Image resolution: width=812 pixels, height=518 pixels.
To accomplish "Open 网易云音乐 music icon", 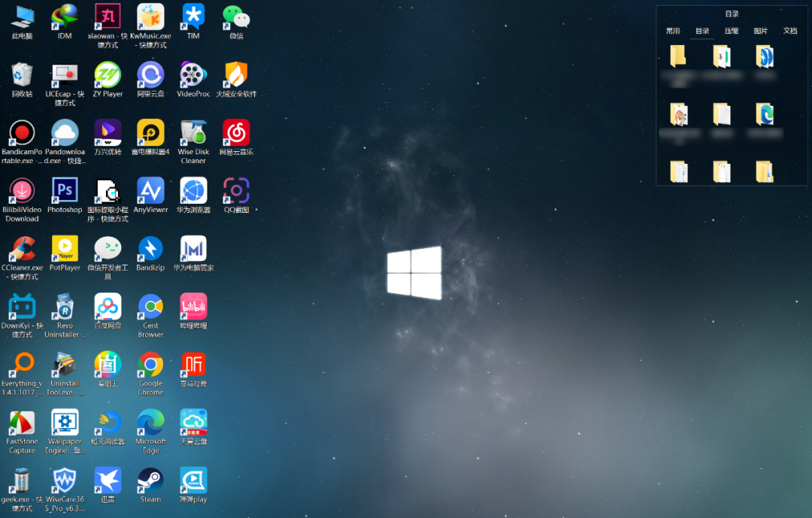I will pyautogui.click(x=236, y=134).
